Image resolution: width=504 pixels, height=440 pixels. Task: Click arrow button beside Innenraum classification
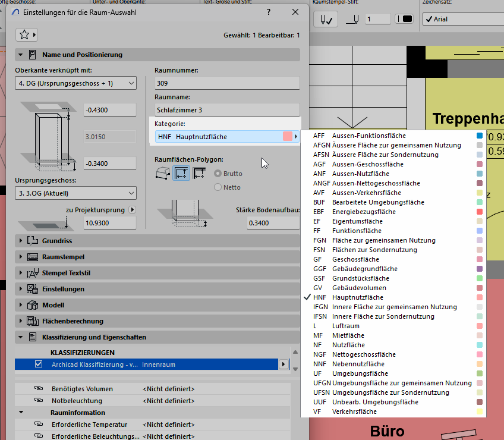(283, 364)
